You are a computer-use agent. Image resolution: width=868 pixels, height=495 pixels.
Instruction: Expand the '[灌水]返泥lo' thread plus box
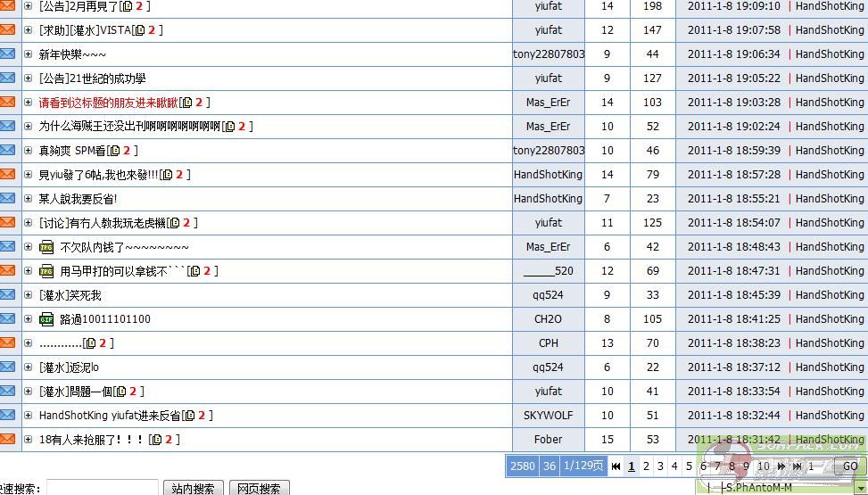point(29,367)
